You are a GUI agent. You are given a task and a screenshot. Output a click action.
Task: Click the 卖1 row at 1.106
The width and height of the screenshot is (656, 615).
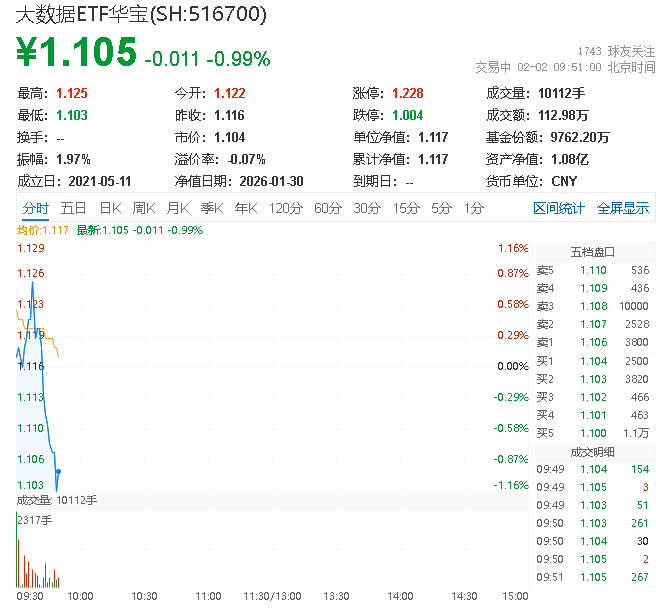pyautogui.click(x=592, y=342)
